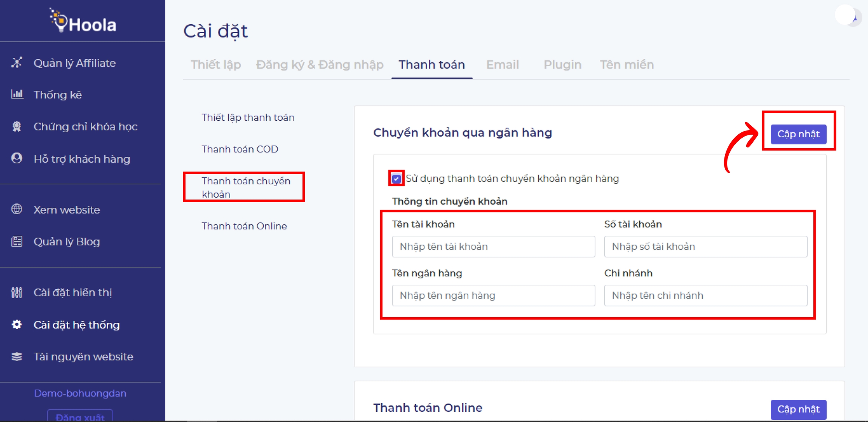Click the Xem website globe icon
This screenshot has height=422, width=868.
(x=17, y=209)
